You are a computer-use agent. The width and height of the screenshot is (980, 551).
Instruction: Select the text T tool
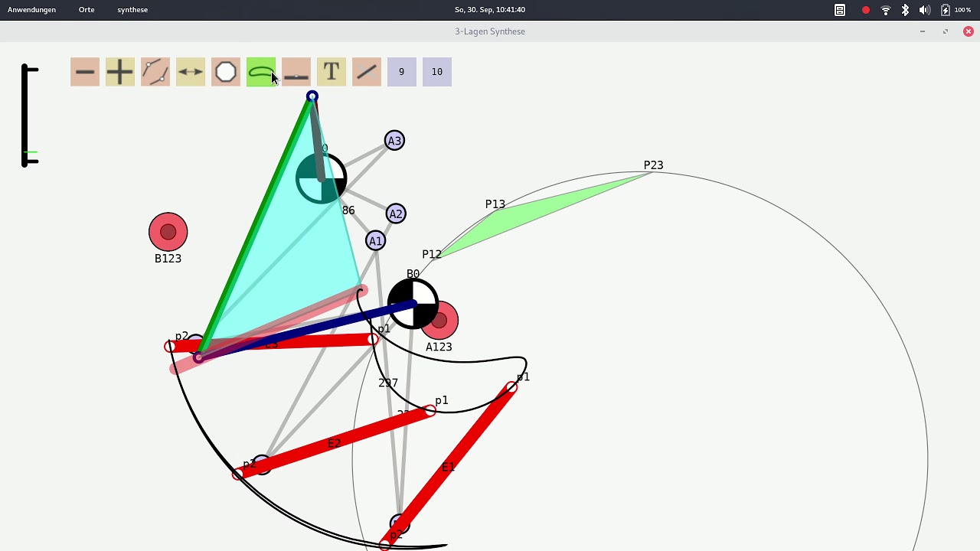[332, 72]
